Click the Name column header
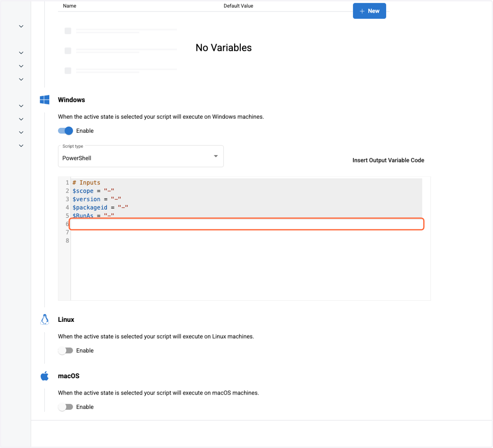Screen dimensions: 493x448 (x=69, y=6)
